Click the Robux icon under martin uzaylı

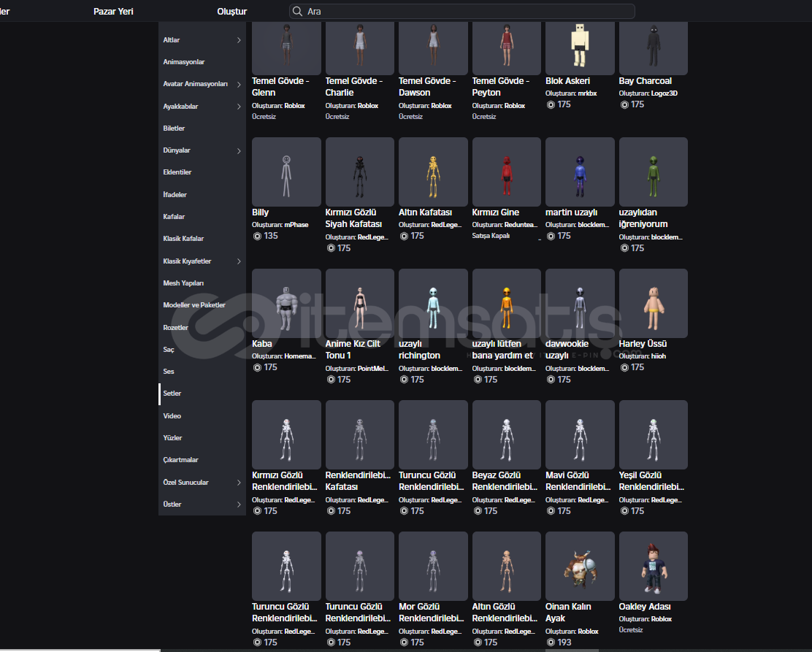tap(551, 236)
